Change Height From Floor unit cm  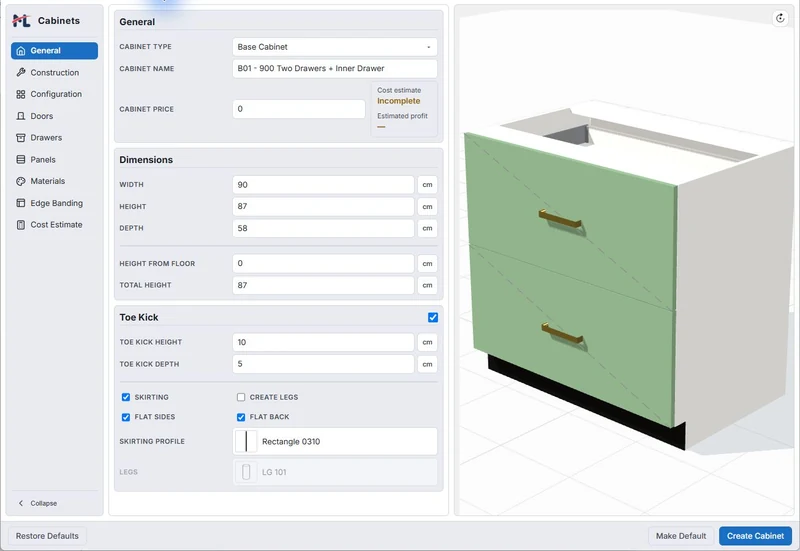click(x=427, y=264)
